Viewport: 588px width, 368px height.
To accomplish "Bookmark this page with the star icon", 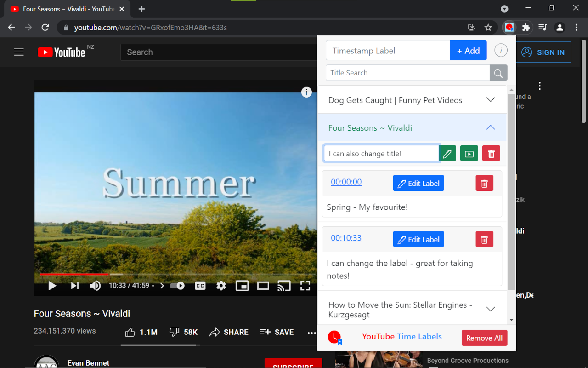I will click(488, 28).
